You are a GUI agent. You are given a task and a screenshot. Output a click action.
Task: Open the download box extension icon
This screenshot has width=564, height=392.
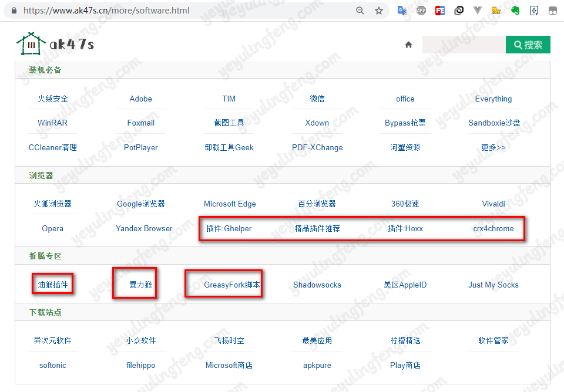[x=534, y=11]
